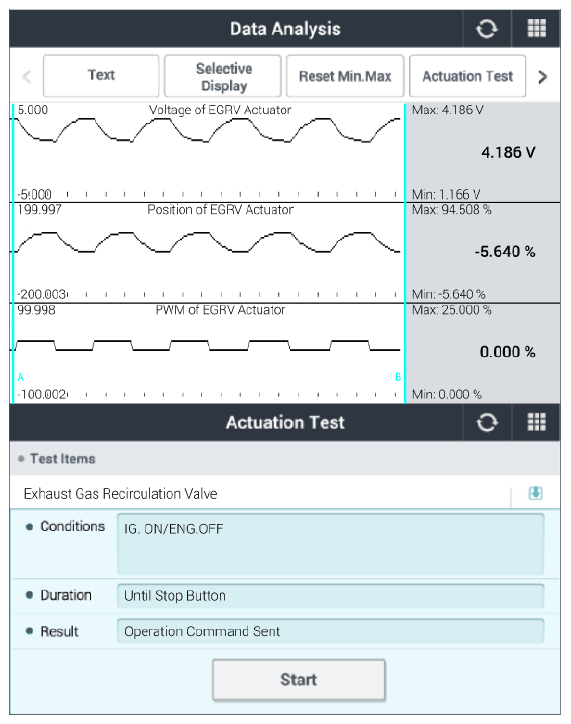The width and height of the screenshot is (571, 724).
Task: Start the actuation test
Action: pyautogui.click(x=299, y=680)
